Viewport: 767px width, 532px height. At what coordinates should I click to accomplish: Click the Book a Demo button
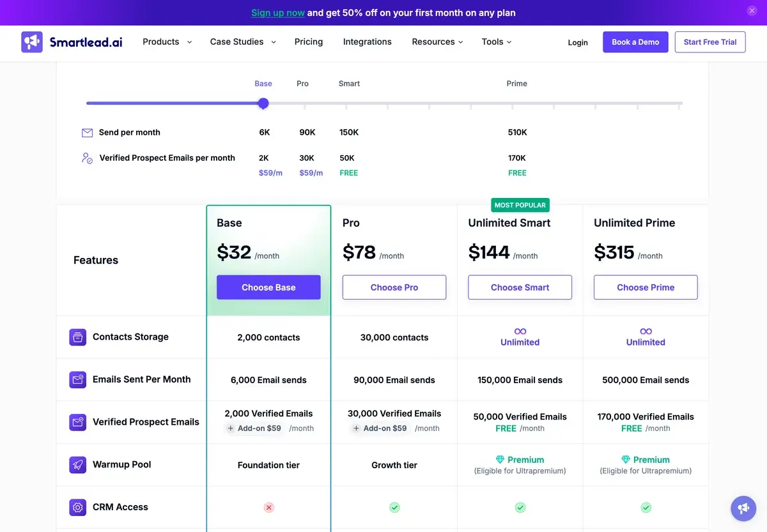click(635, 42)
